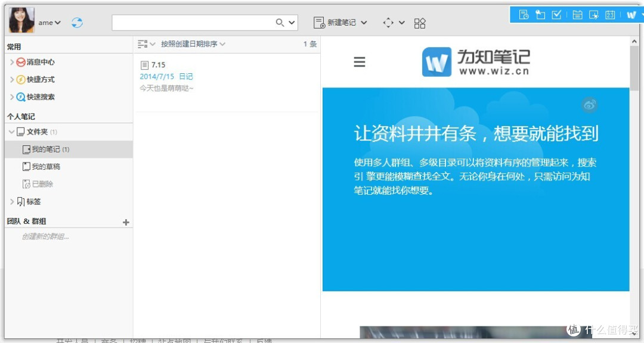Click the fullscreen expand arrows icon

click(x=388, y=23)
